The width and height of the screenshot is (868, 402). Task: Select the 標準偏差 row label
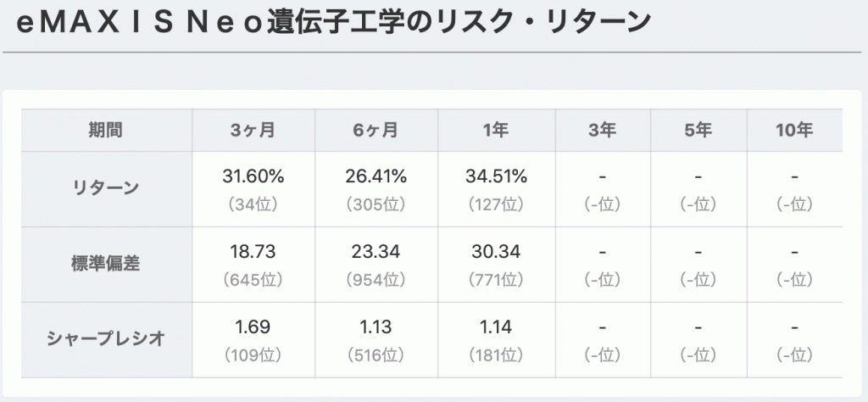click(x=106, y=264)
